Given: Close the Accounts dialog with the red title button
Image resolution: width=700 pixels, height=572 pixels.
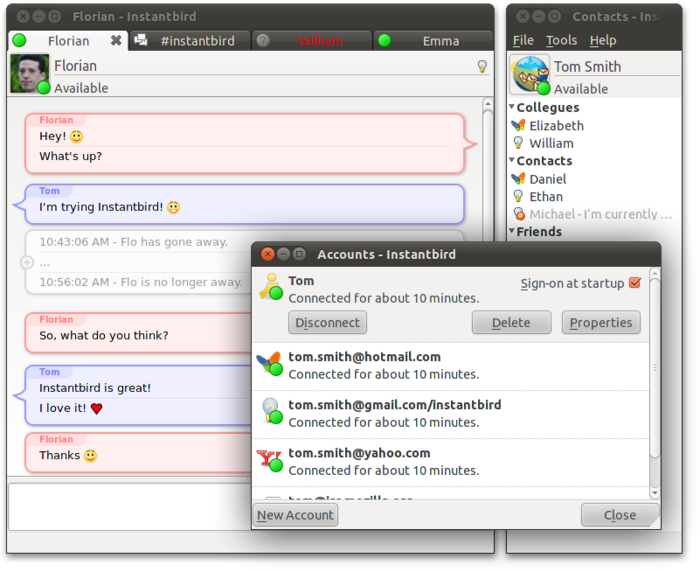Looking at the screenshot, I should (267, 254).
